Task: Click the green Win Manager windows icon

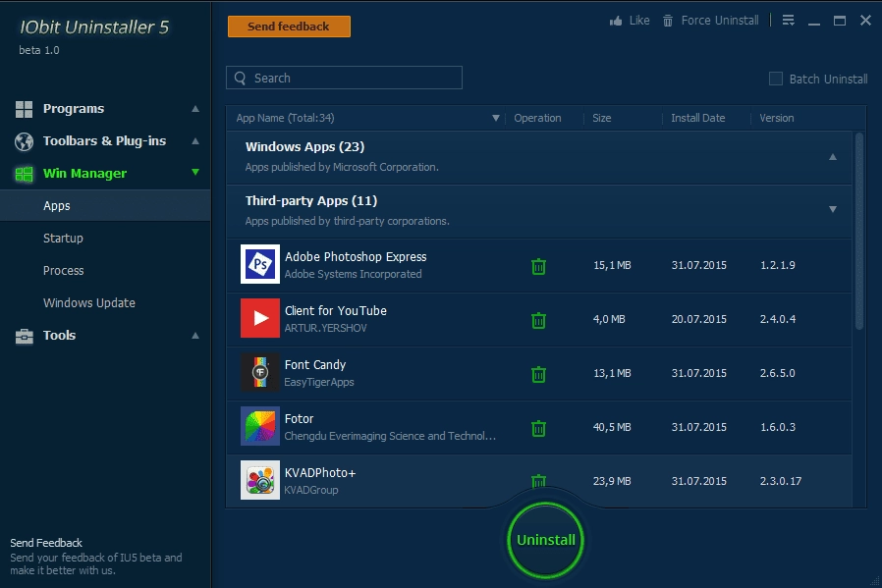Action: (x=24, y=174)
